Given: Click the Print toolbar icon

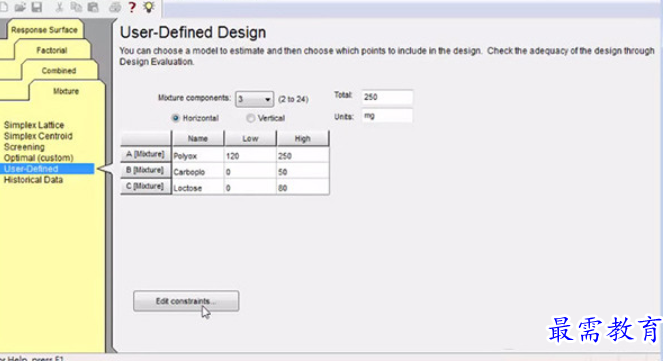Looking at the screenshot, I should (115, 7).
